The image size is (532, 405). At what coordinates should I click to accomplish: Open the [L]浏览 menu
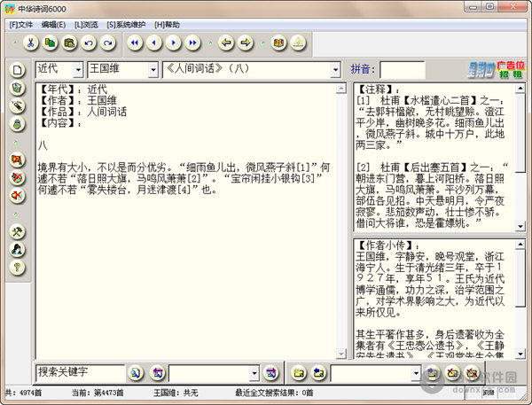click(x=86, y=25)
